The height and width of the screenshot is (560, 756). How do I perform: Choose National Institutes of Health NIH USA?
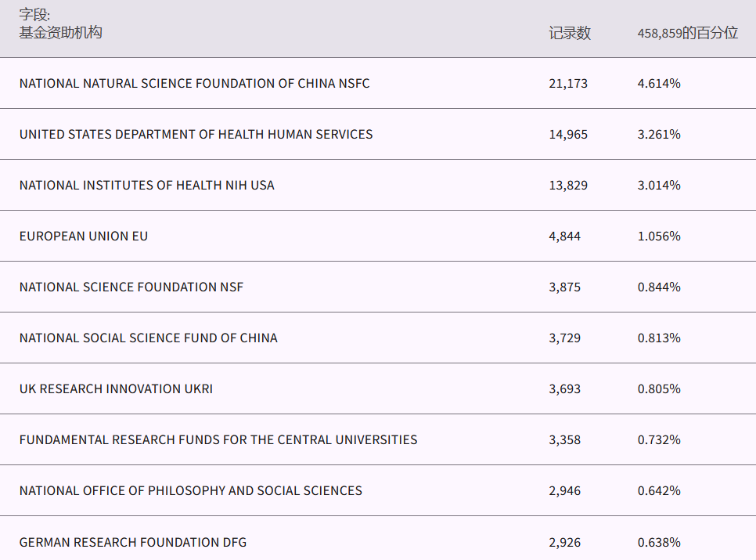click(x=146, y=185)
